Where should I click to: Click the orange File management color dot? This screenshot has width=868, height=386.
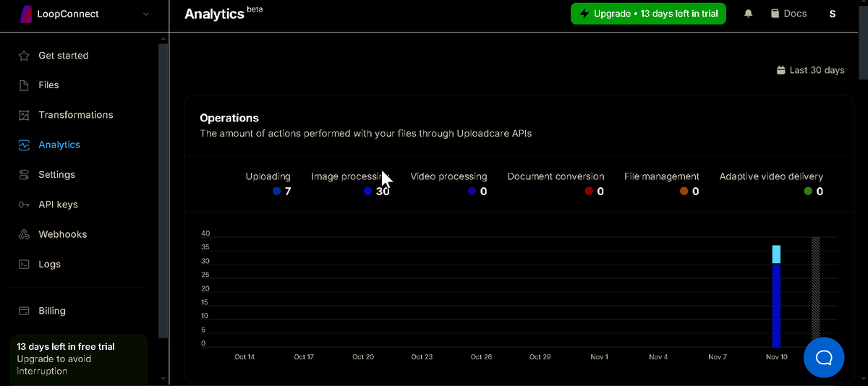click(684, 192)
